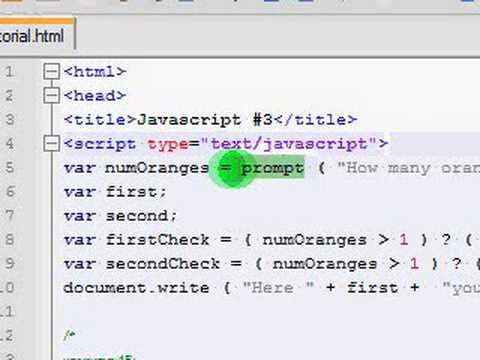Collapse the <head> fold marker
The height and width of the screenshot is (360, 480).
coord(51,96)
